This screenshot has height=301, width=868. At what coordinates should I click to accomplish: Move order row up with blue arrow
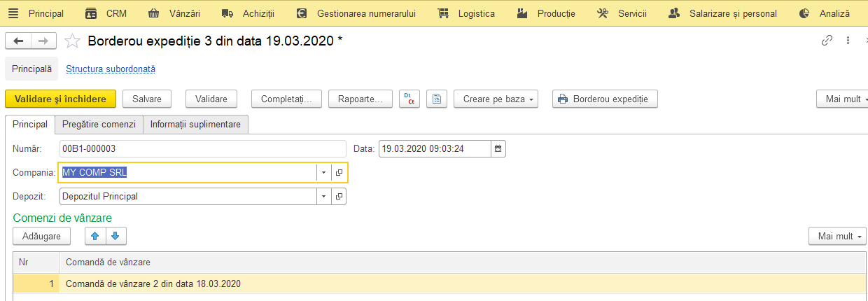pos(95,236)
